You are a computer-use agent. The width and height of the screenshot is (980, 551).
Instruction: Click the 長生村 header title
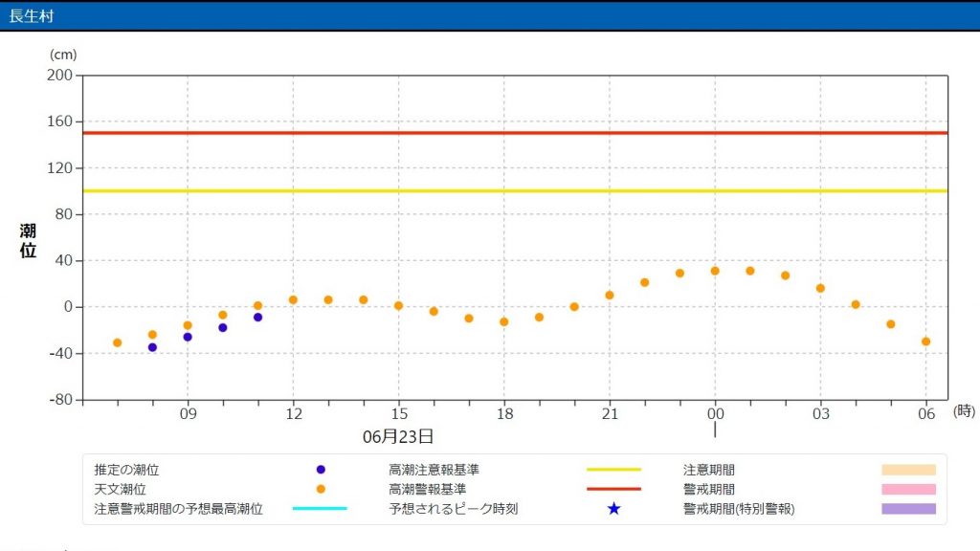(x=32, y=15)
